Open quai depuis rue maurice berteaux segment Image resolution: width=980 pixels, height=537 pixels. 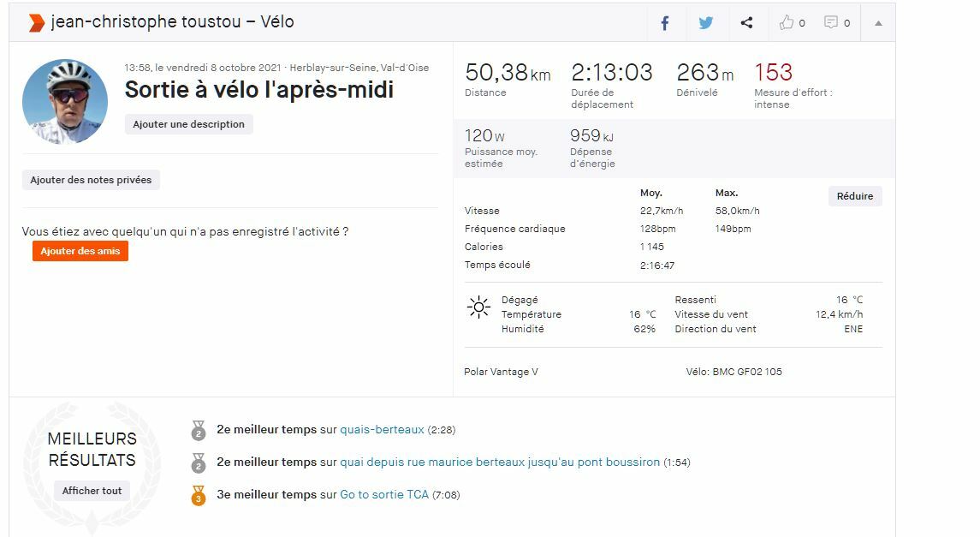coord(500,462)
